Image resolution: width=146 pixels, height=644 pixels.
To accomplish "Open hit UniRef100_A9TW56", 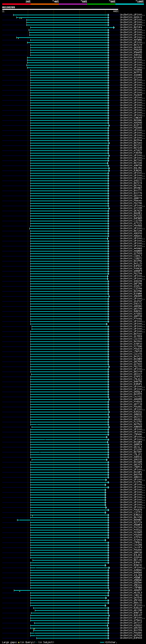I will coord(131,40).
